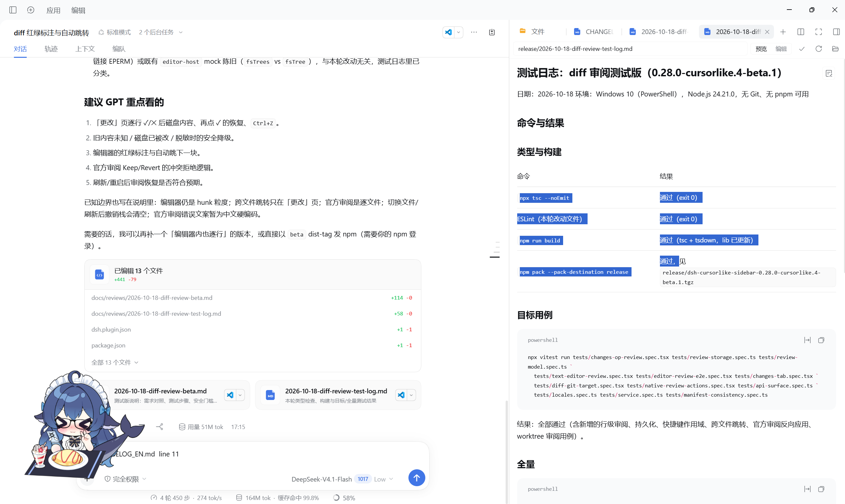
Task: Split the preview pane view
Action: coord(801,32)
